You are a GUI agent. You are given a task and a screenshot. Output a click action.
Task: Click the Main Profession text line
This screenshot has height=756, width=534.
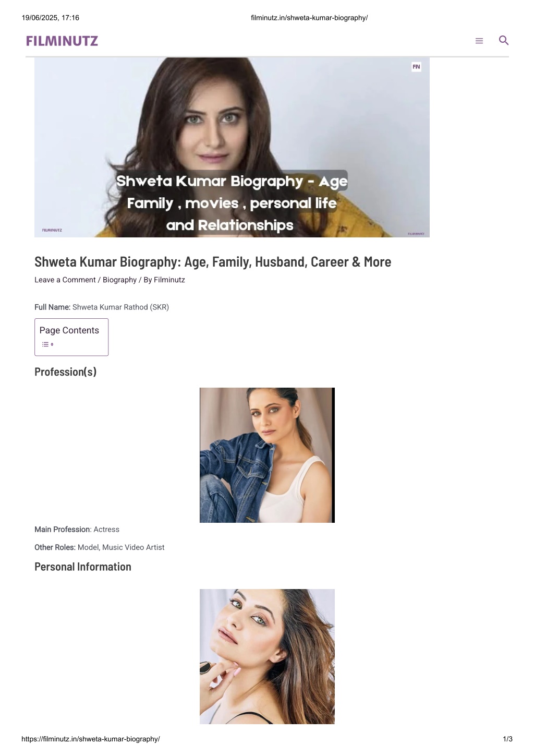coord(77,529)
